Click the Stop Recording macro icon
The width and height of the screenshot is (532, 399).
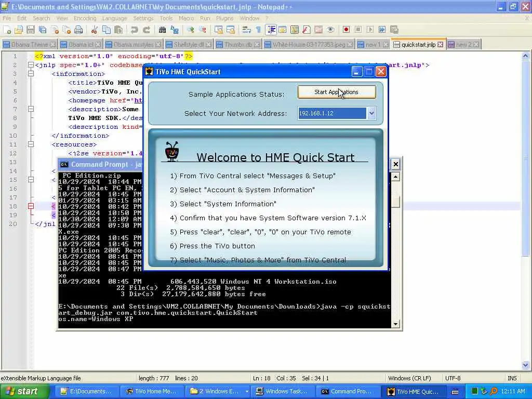(x=358, y=30)
